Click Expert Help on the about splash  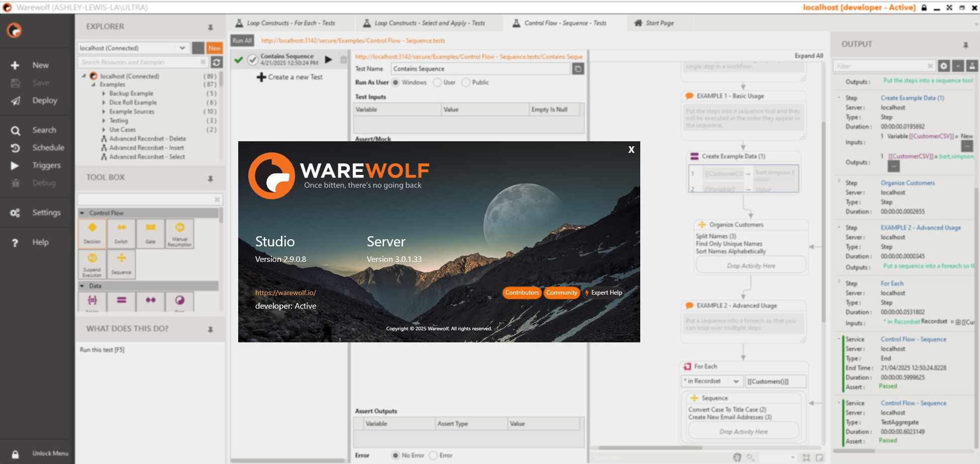[x=603, y=293]
